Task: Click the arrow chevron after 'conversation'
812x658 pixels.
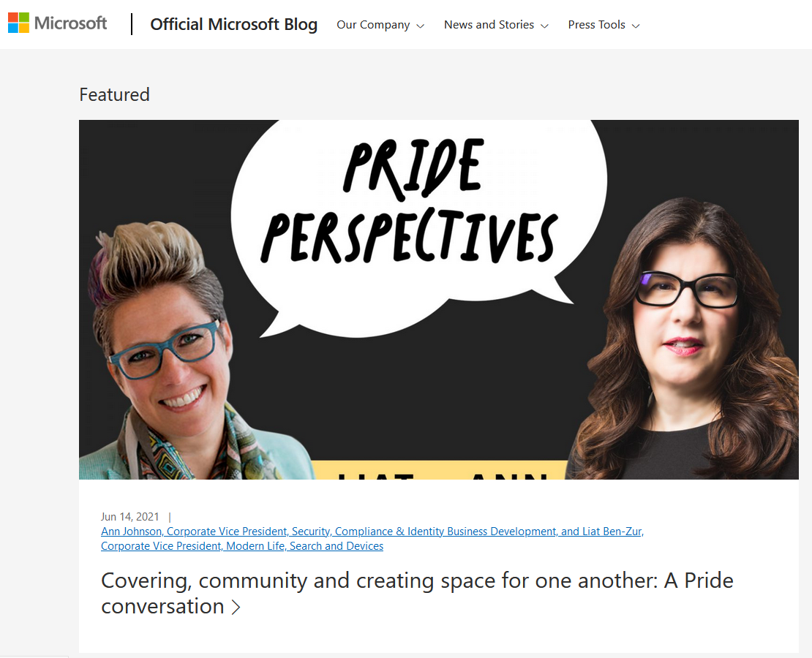Action: click(x=236, y=607)
